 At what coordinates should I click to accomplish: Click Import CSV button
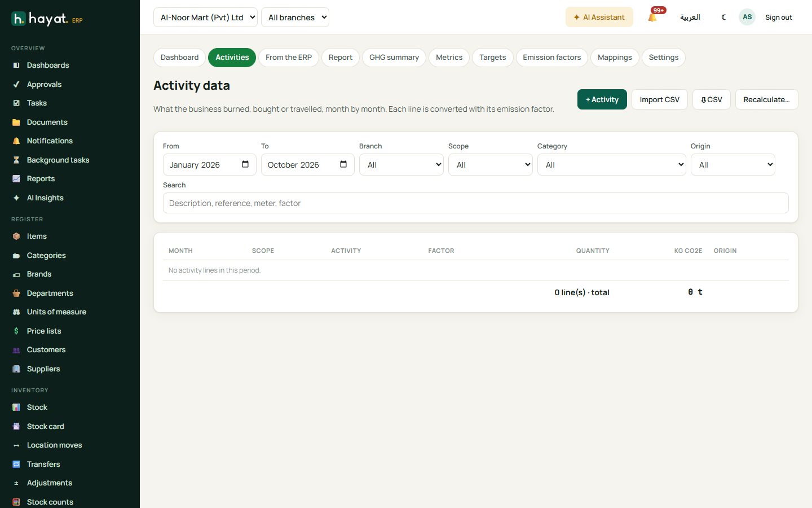point(660,99)
